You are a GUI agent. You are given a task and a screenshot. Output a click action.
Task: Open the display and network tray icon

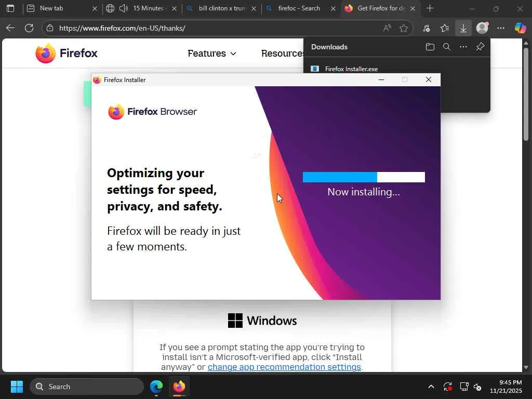[x=464, y=387]
